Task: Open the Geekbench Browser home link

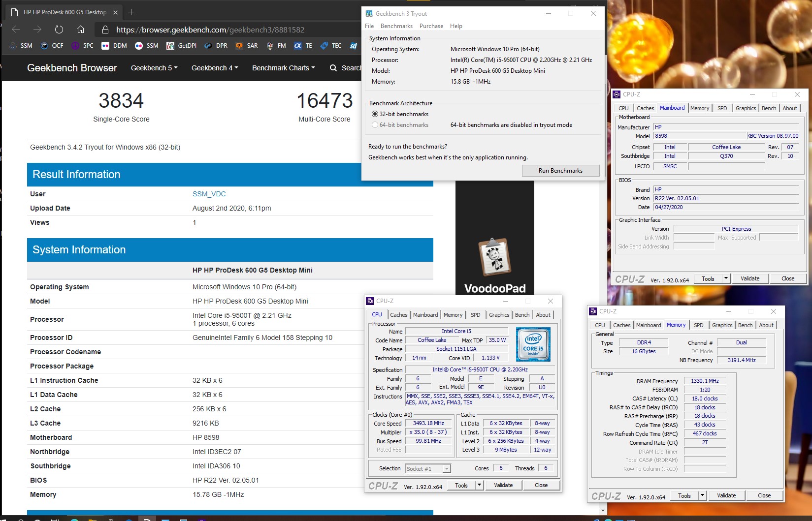Action: tap(72, 68)
